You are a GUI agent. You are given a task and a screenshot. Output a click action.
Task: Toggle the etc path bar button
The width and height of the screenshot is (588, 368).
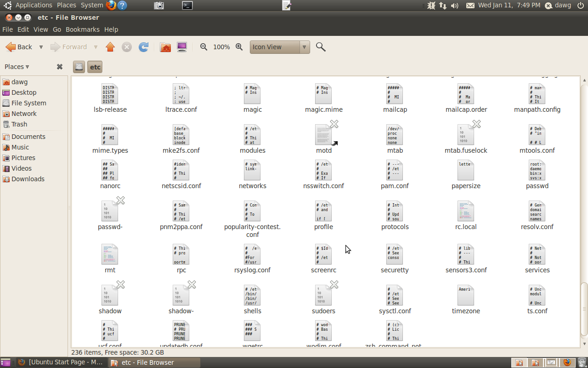click(95, 67)
